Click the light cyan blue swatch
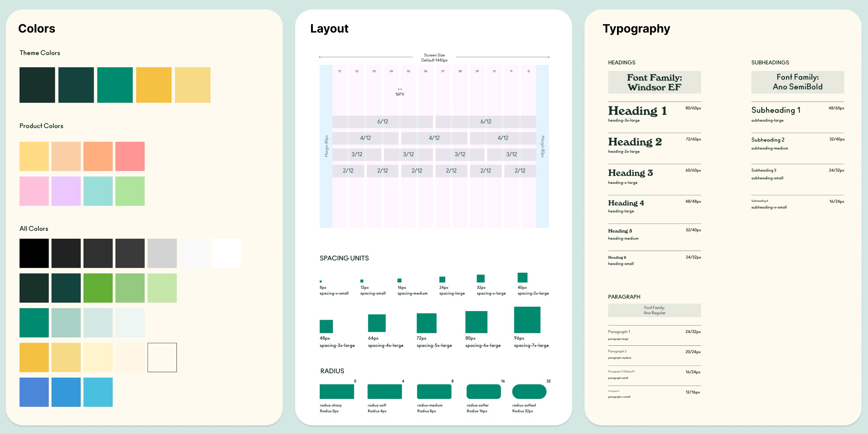Image resolution: width=868 pixels, height=434 pixels. [98, 392]
